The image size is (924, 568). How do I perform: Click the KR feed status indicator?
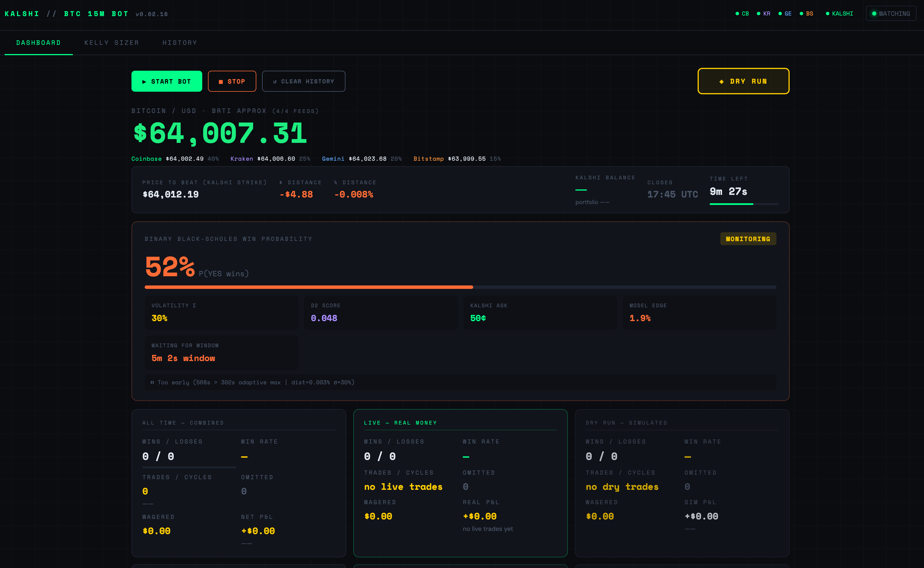(763, 14)
